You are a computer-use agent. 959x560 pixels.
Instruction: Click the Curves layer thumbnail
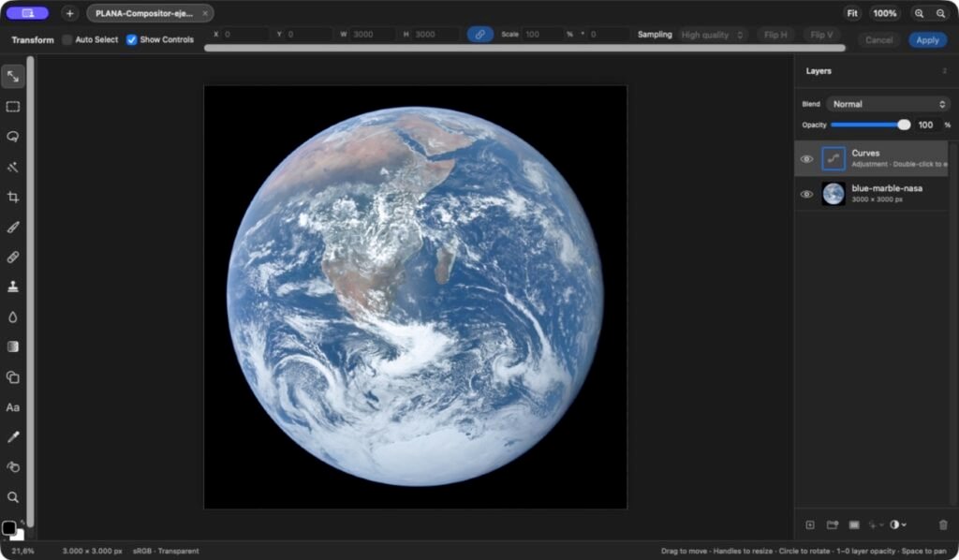[x=833, y=159]
